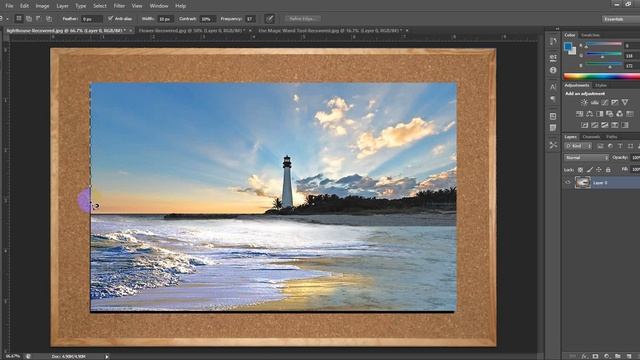Open the Layer menu
This screenshot has width=640, height=360.
(x=62, y=6)
